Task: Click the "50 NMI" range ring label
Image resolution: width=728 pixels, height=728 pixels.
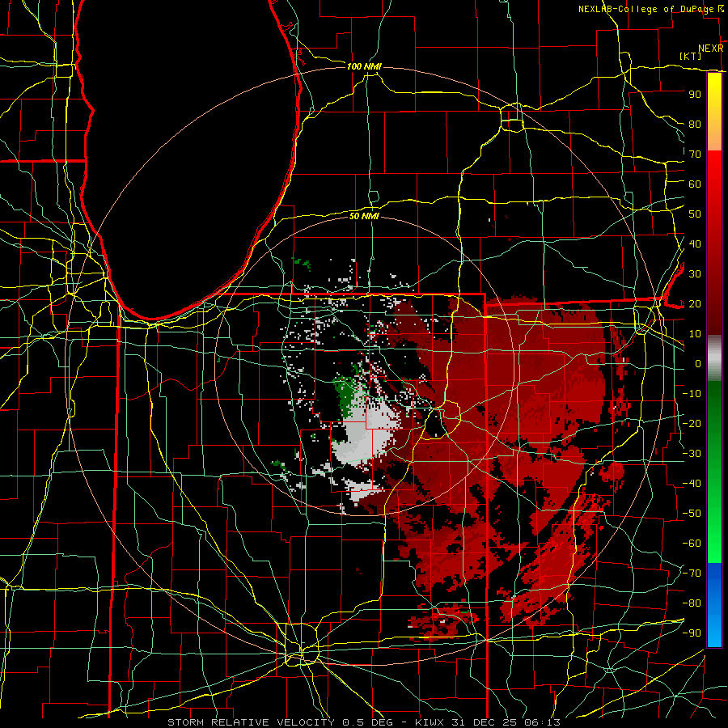Action: [364, 216]
